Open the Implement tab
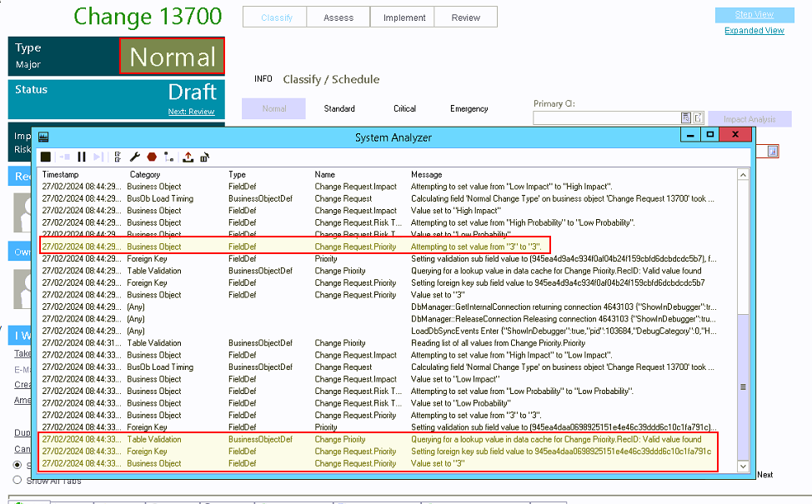812x504 pixels. [x=402, y=16]
